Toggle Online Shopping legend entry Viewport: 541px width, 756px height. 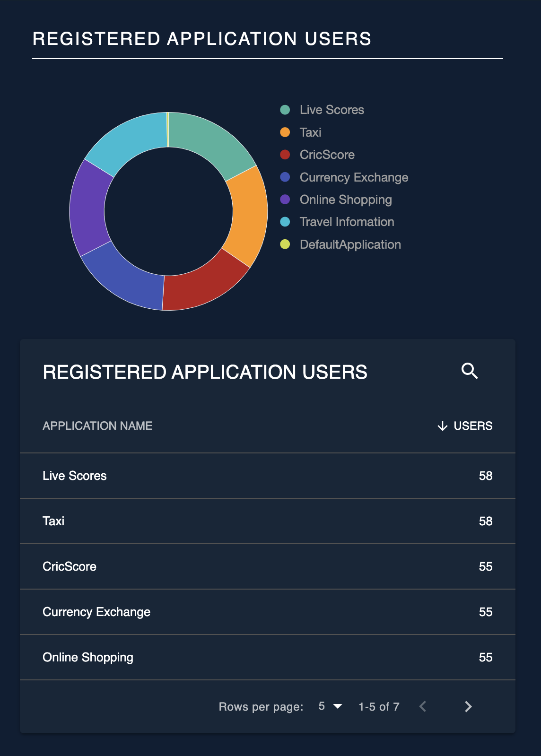click(x=336, y=200)
